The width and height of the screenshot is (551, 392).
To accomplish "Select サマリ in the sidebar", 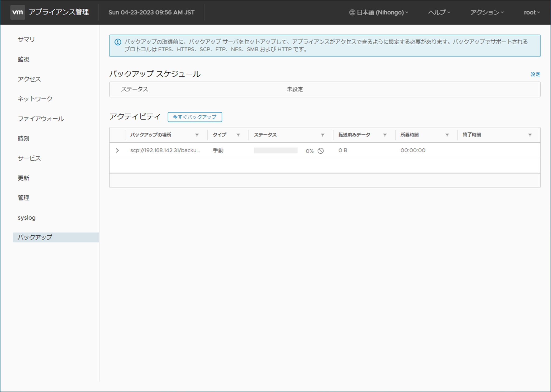I will pyautogui.click(x=26, y=40).
